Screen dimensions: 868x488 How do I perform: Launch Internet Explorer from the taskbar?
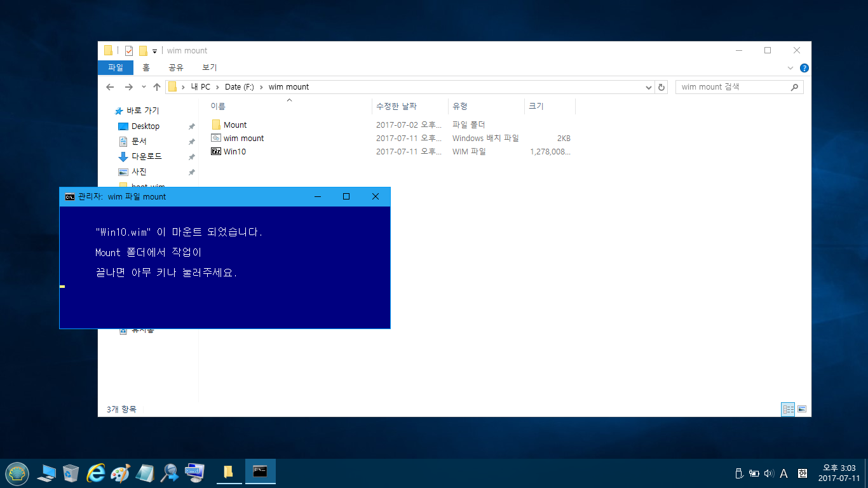pos(96,473)
